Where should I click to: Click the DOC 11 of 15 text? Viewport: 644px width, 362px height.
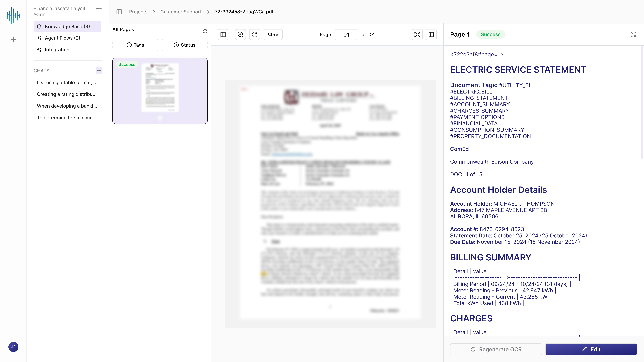point(466,174)
